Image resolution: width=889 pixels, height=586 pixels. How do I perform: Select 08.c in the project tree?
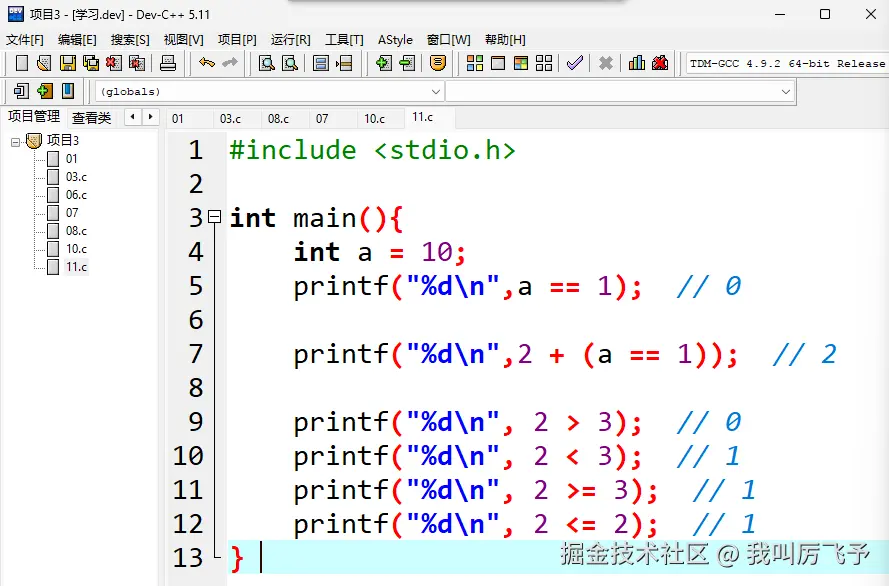76,231
